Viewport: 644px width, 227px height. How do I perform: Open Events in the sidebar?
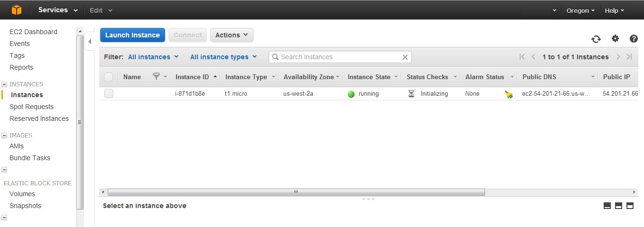[x=19, y=44]
